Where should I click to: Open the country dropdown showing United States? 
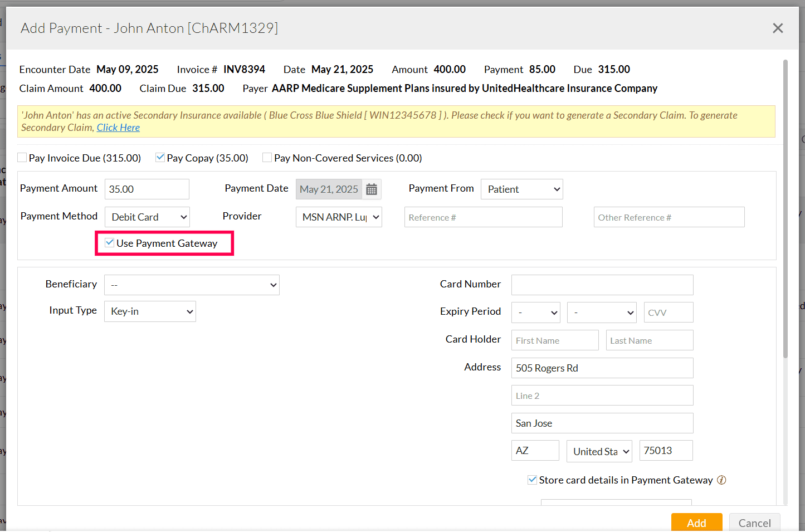coord(599,451)
